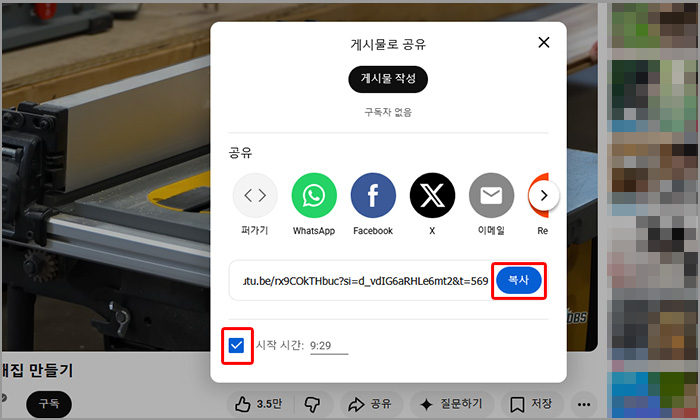Click the start time field showing 9:29
Image resolution: width=700 pixels, height=420 pixels.
pos(329,345)
